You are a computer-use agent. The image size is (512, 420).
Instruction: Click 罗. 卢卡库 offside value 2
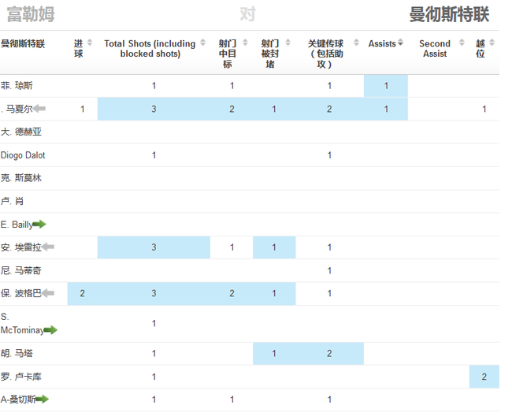click(484, 377)
